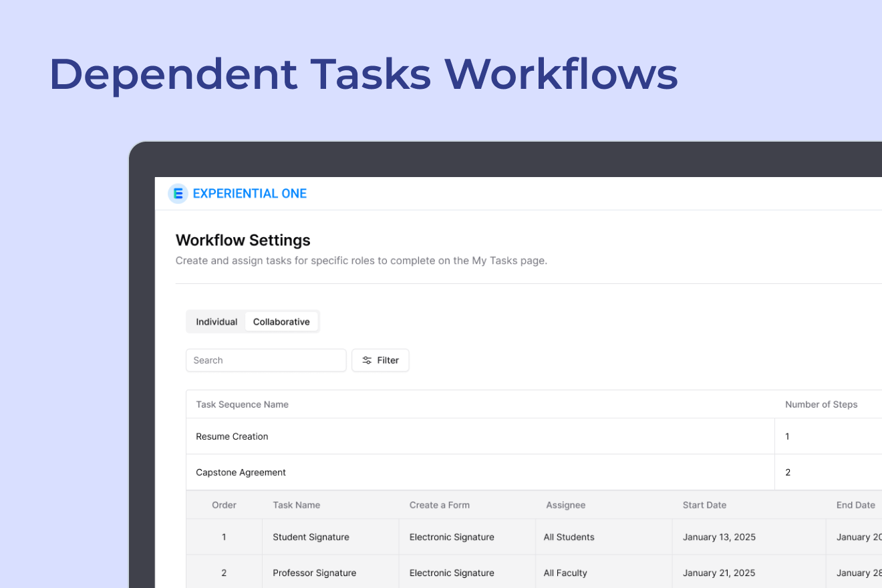
Task: Click the Order column header
Action: [x=224, y=505]
